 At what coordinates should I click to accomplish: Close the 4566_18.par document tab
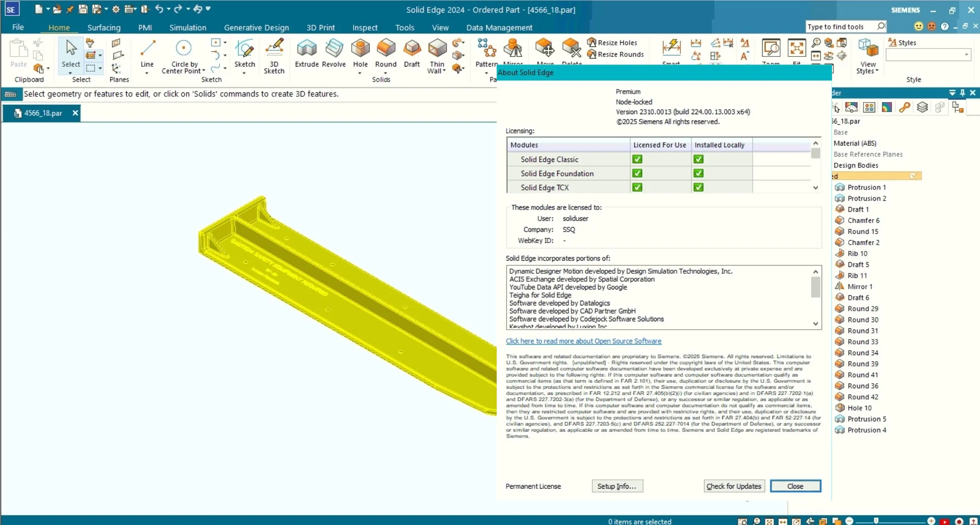click(75, 113)
